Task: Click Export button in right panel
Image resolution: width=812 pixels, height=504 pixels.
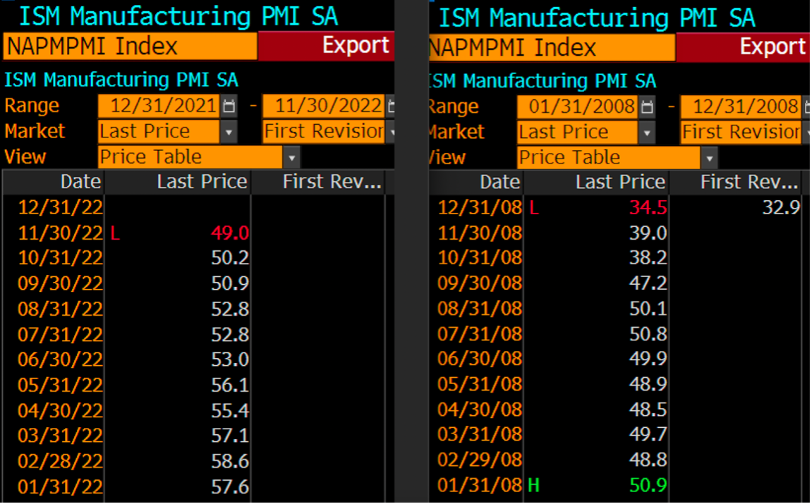Action: click(743, 47)
